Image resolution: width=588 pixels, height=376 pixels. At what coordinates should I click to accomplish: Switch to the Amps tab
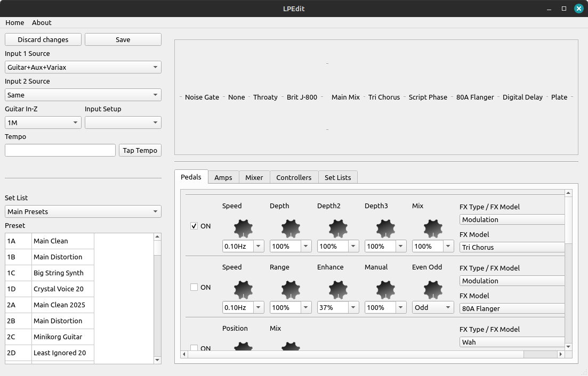coord(223,177)
